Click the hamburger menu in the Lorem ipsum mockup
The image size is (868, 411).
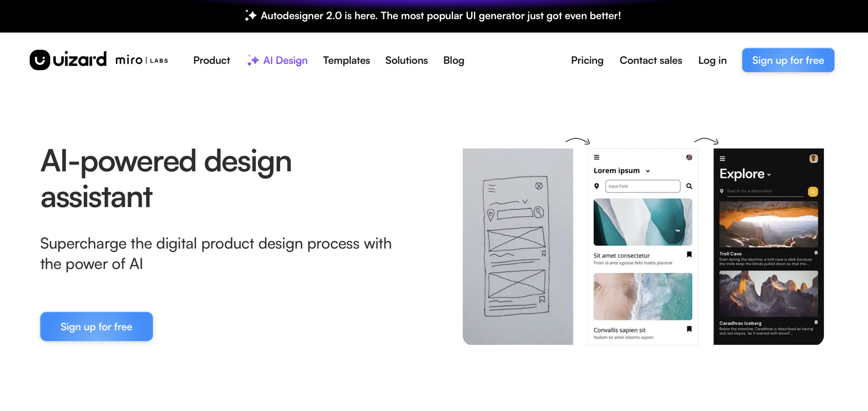[597, 157]
